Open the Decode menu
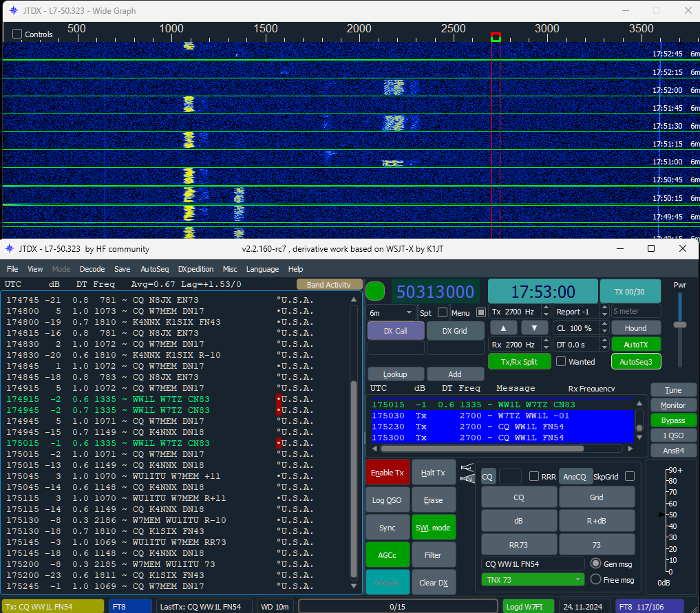Image resolution: width=700 pixels, height=613 pixels. click(92, 269)
